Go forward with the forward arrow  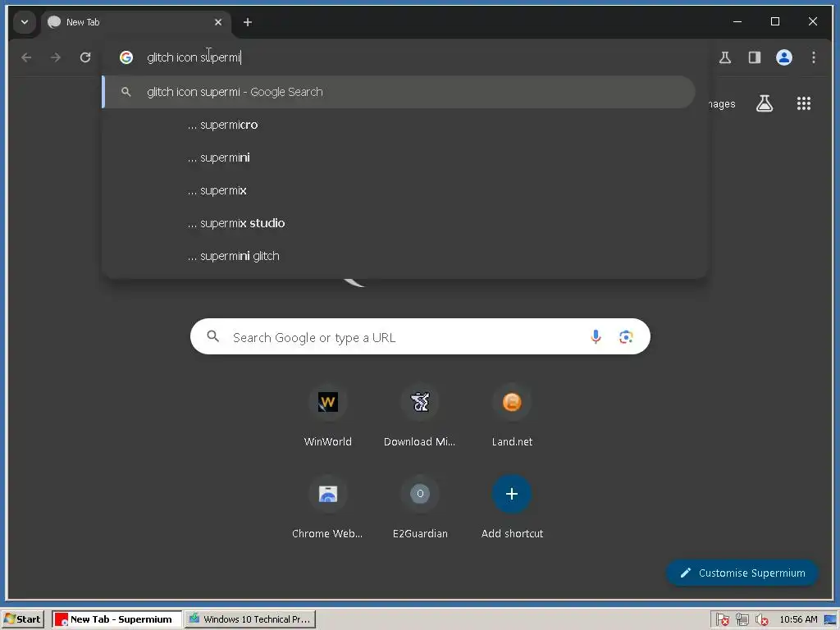pos(56,57)
